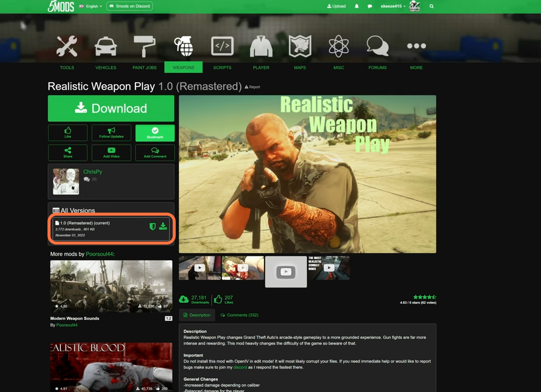
Task: Open the Forums chat bubbles icon
Action: coord(378,46)
